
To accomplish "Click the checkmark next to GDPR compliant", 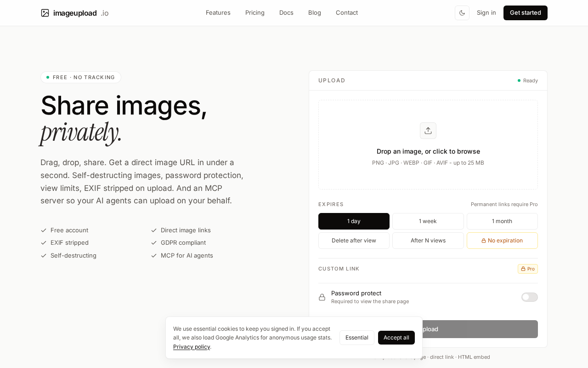I will point(154,242).
